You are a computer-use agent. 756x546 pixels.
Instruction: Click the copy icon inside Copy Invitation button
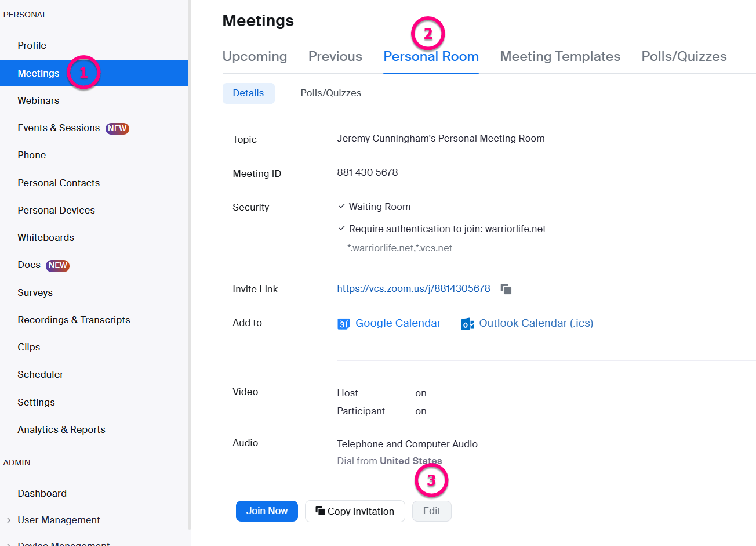tap(320, 511)
